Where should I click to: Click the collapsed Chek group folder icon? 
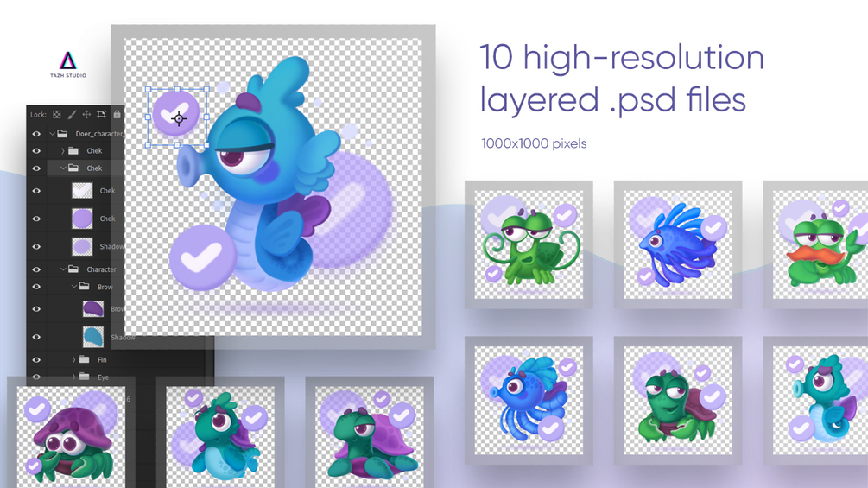73,150
